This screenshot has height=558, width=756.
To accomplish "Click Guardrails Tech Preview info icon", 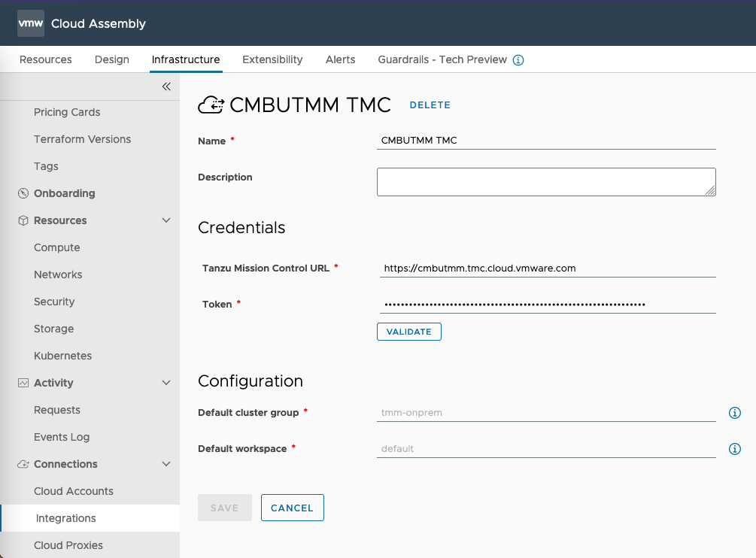I will [518, 59].
